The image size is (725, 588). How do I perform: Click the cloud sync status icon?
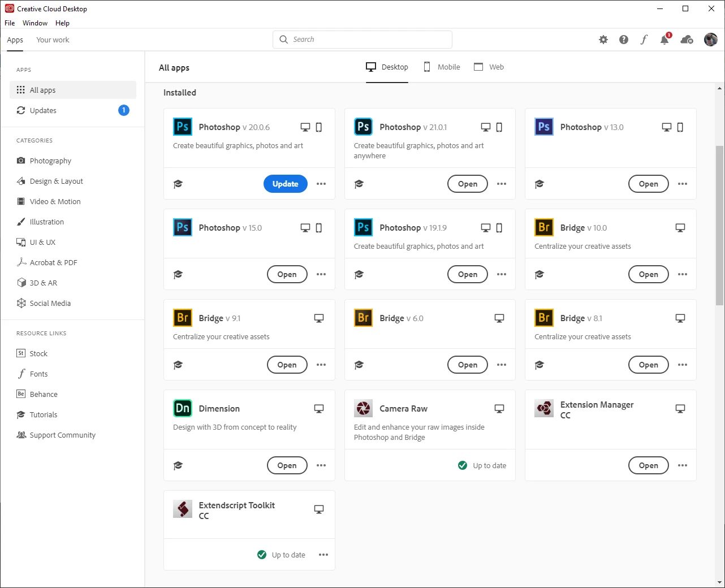pyautogui.click(x=687, y=40)
